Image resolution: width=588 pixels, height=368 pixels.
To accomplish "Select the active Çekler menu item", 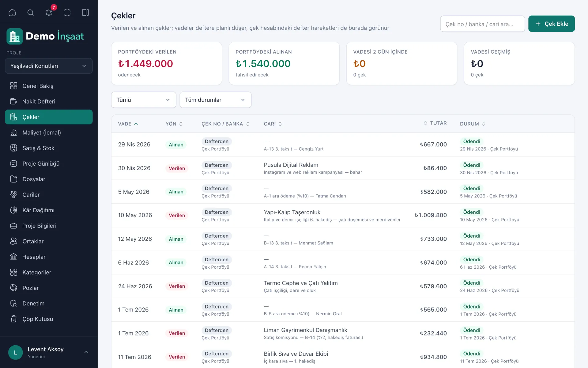I will pyautogui.click(x=49, y=117).
